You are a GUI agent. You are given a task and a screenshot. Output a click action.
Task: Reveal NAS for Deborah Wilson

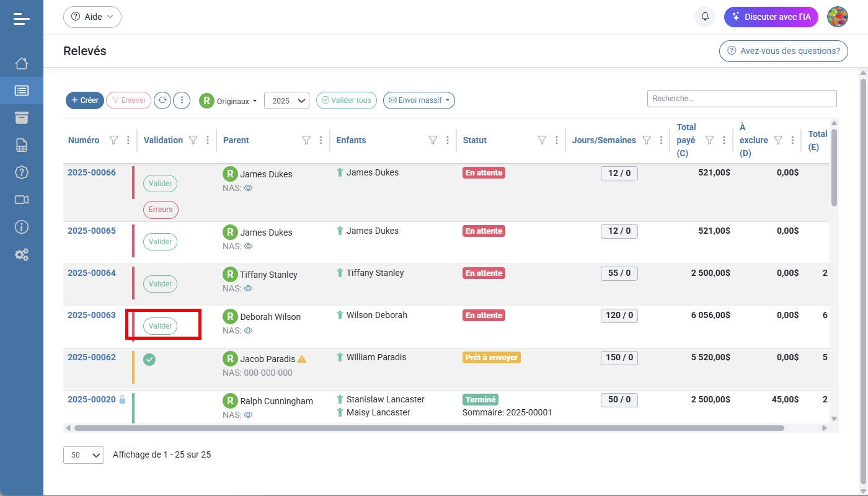(x=248, y=330)
